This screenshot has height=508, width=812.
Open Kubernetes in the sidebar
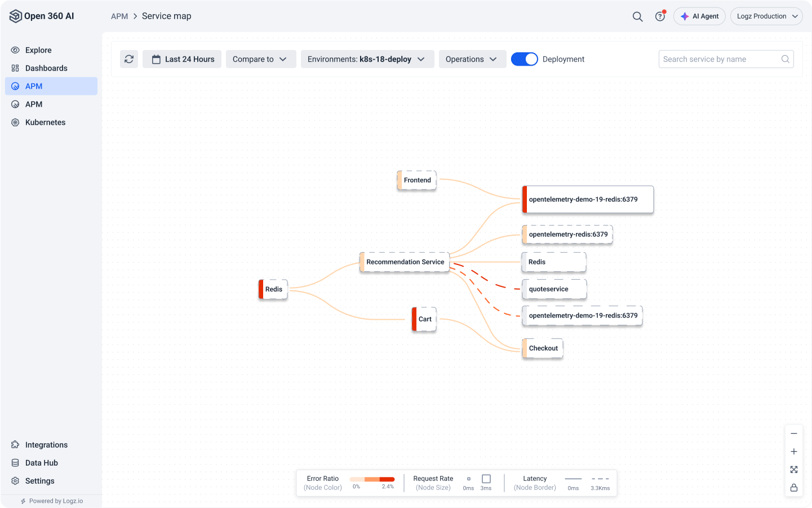(45, 122)
